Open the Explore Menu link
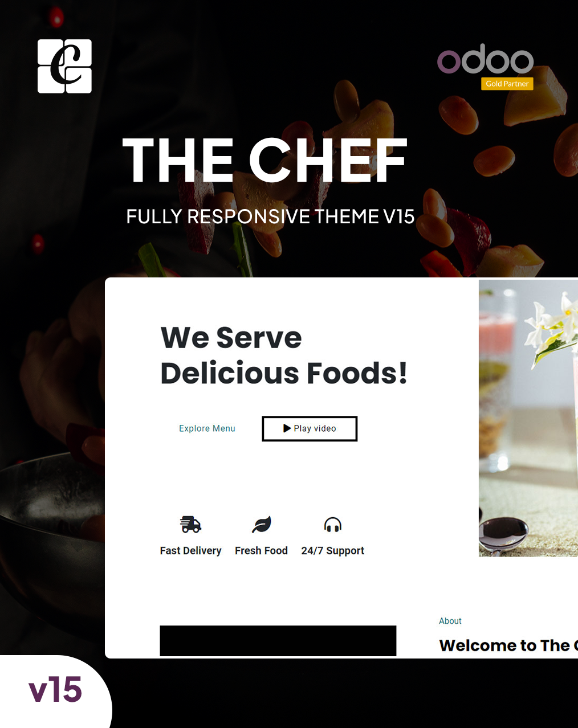The width and height of the screenshot is (578, 728). pos(207,428)
